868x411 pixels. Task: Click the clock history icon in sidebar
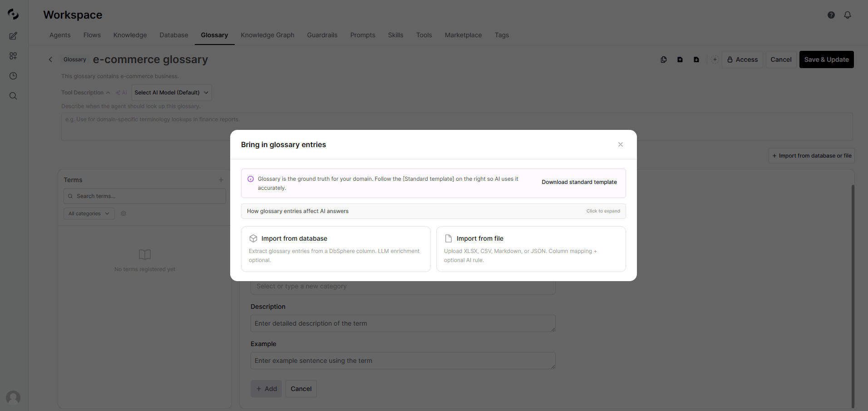13,76
